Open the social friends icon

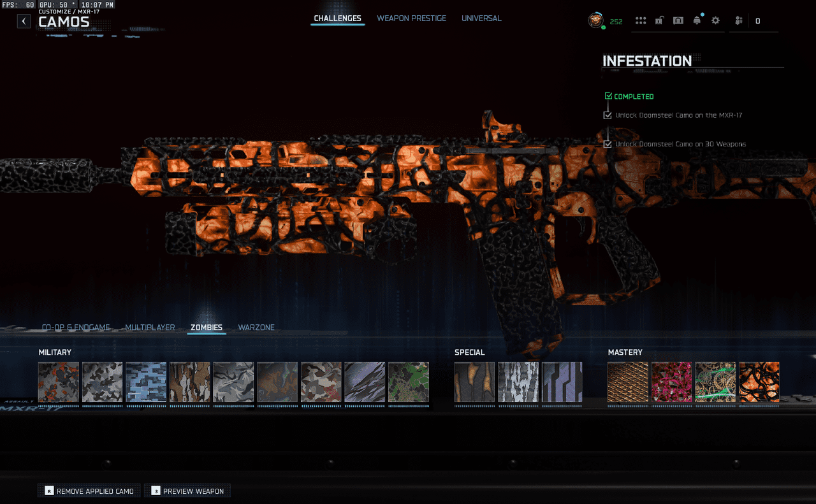[738, 21]
